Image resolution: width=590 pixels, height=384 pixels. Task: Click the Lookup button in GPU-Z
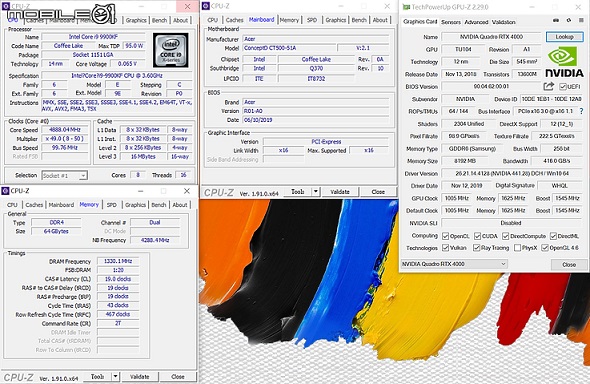(x=564, y=37)
